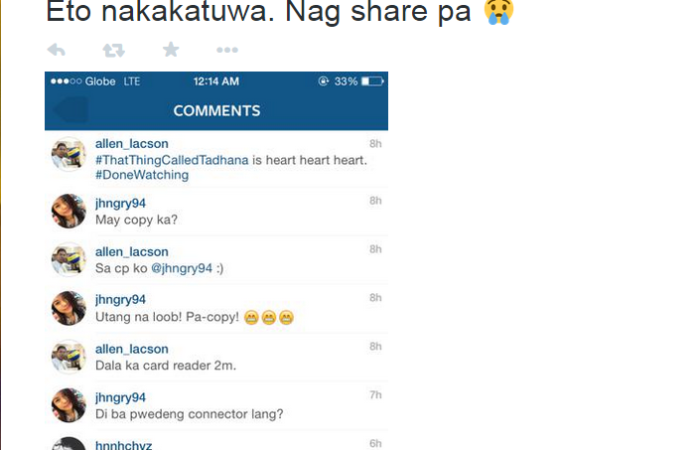Click the back arrow in the Comments header
Image resolution: width=700 pixels, height=450 pixels.
(x=71, y=110)
